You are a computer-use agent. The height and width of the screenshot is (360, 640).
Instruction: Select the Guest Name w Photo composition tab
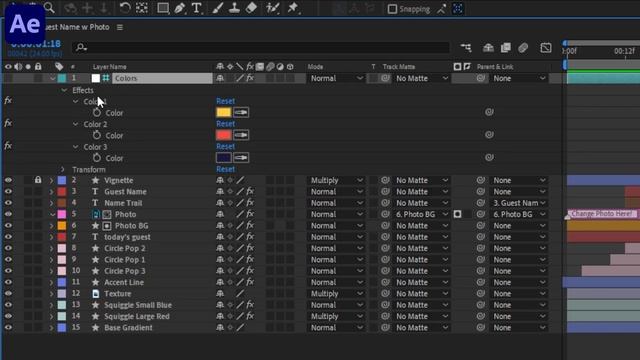point(78,27)
